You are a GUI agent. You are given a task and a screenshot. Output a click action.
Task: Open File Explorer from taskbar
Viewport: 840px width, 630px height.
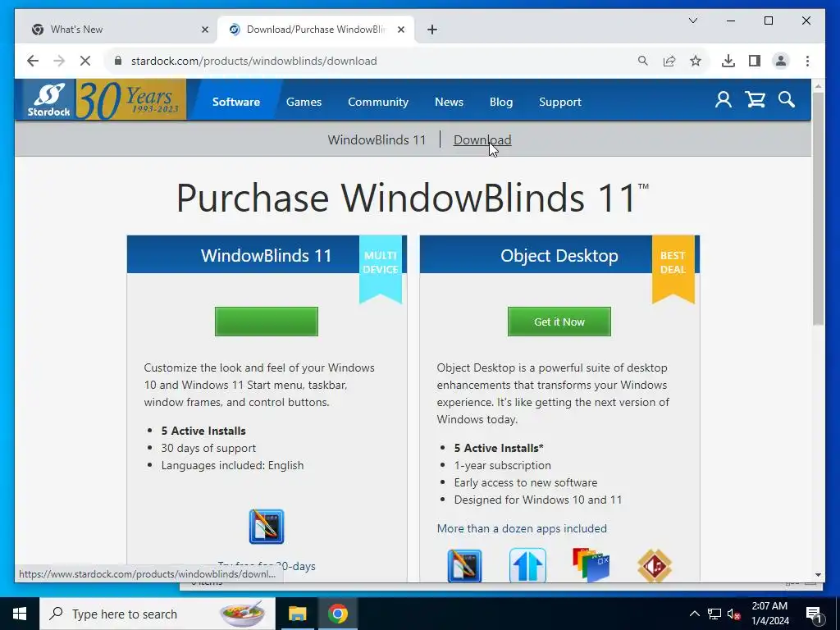point(297,614)
